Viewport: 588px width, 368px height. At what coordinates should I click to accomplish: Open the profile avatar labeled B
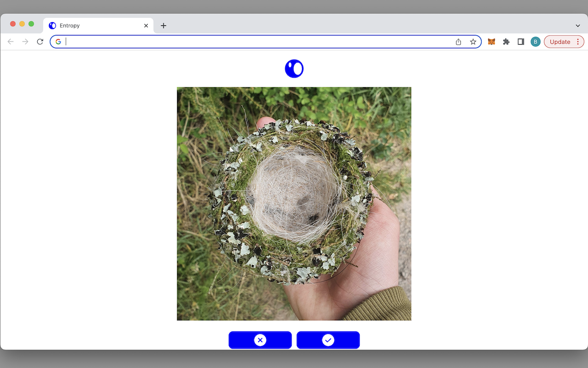[x=535, y=42]
